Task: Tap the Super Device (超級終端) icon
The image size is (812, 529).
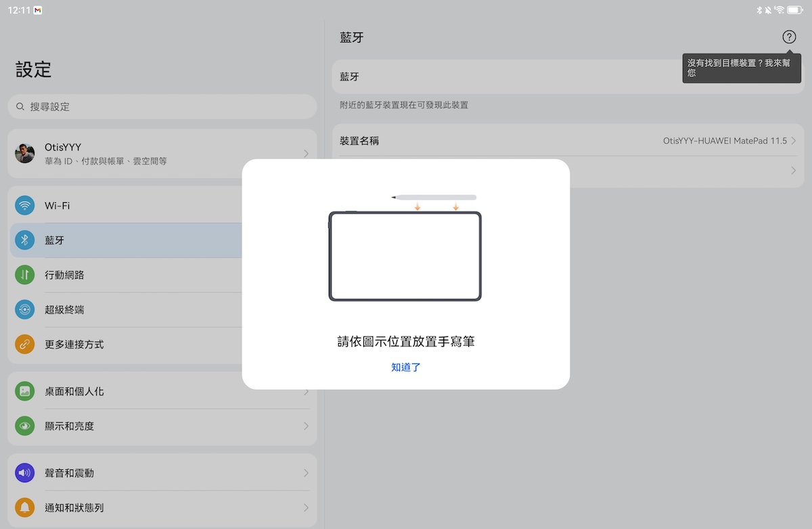Action: [x=25, y=310]
